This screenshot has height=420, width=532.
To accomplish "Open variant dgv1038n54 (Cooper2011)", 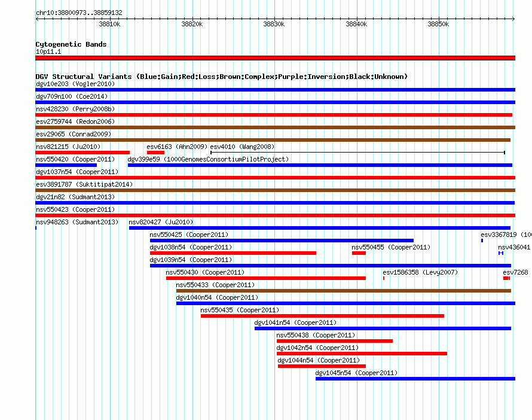I will (191, 247).
